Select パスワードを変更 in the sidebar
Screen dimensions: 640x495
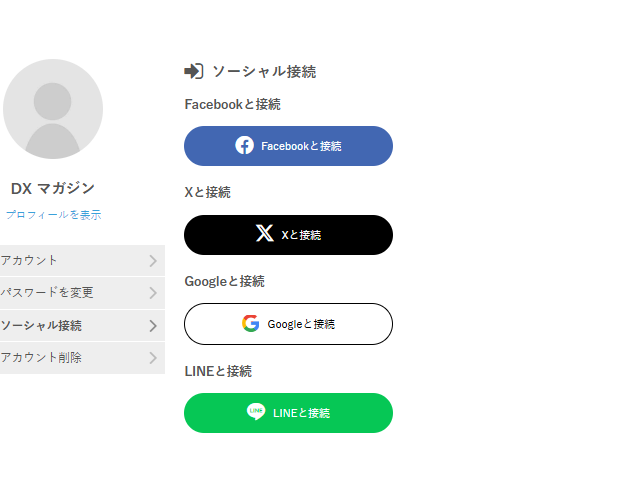[47, 293]
